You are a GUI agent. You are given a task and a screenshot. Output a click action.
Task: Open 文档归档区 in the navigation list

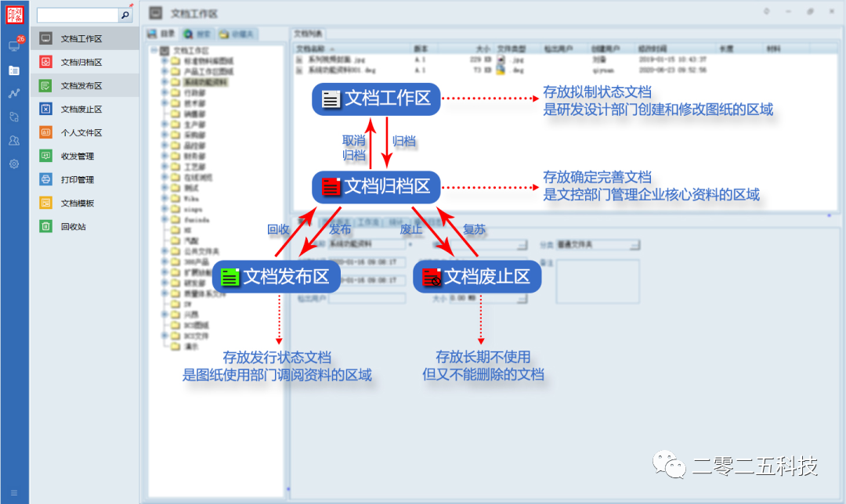[x=81, y=62]
